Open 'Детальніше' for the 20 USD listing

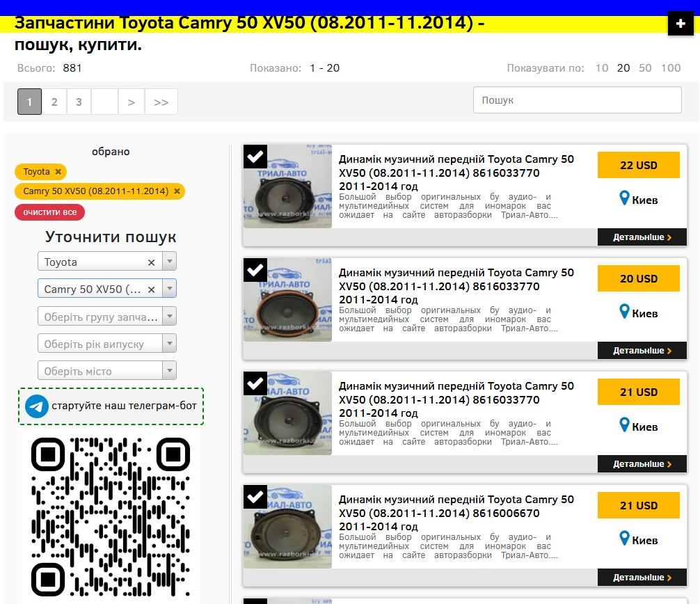click(642, 351)
